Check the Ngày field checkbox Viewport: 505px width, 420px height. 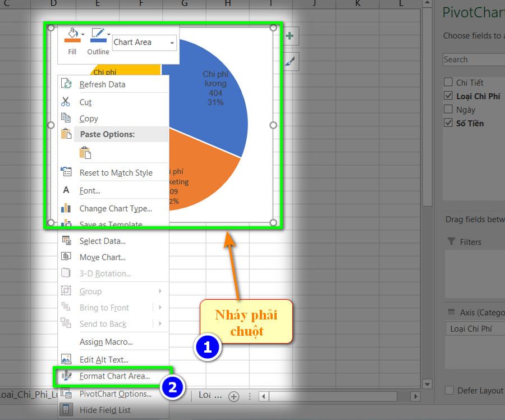448,109
